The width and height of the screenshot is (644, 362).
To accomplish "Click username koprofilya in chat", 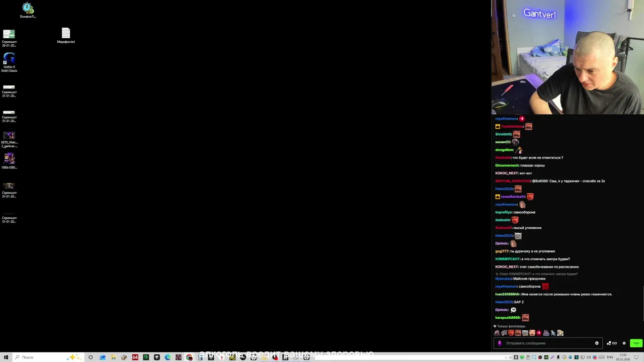I will coord(504,212).
